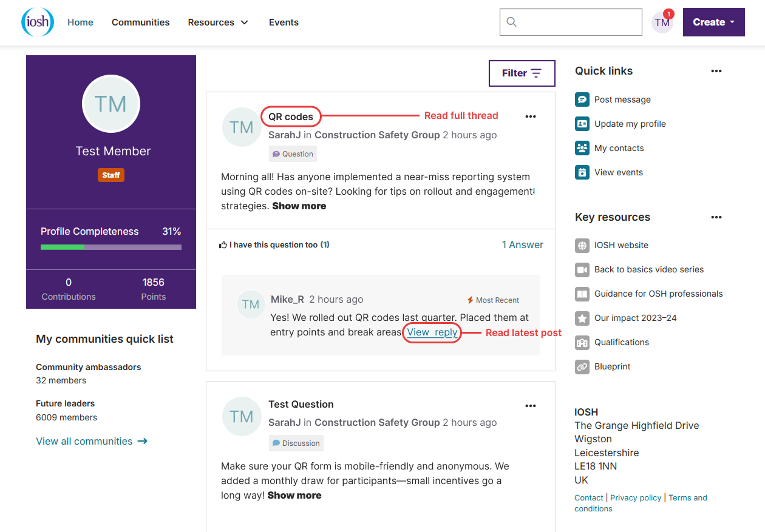Show more of the QR codes post
Viewport: 765px width, 532px height.
pos(299,206)
